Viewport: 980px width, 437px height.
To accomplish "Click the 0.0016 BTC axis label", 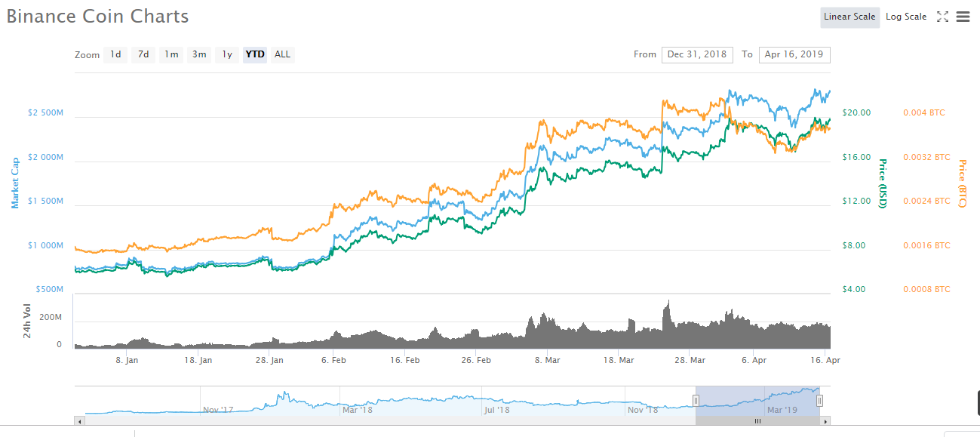I will (926, 245).
